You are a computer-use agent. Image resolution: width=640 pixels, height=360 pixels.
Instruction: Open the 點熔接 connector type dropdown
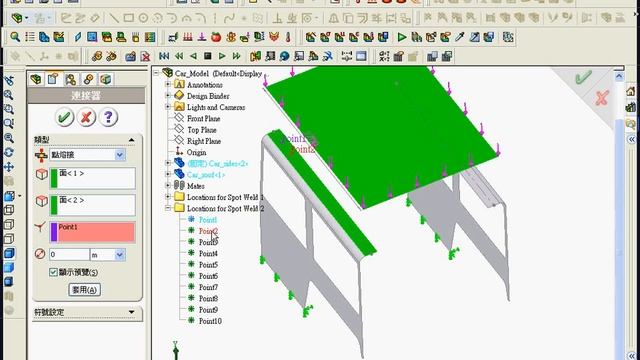click(x=120, y=155)
